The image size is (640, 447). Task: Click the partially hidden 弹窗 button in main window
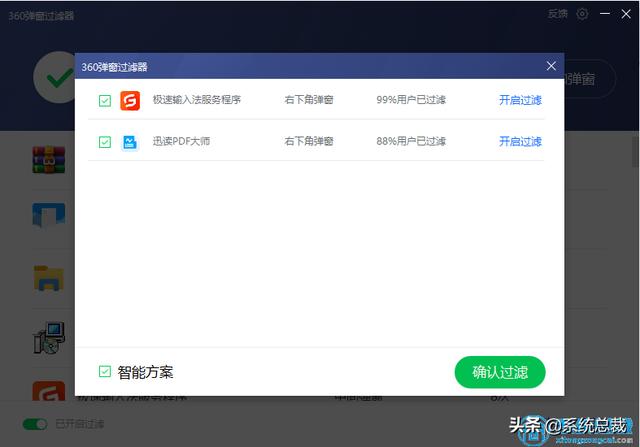pos(590,79)
